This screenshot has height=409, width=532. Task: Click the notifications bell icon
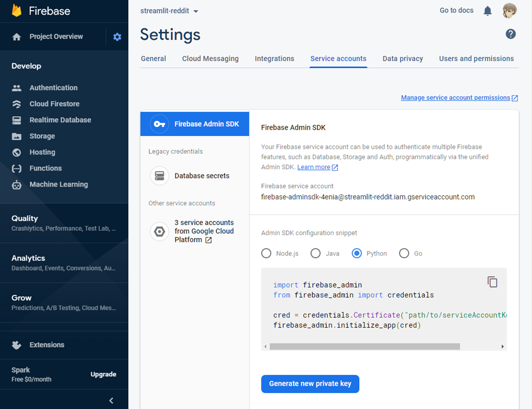tap(488, 11)
